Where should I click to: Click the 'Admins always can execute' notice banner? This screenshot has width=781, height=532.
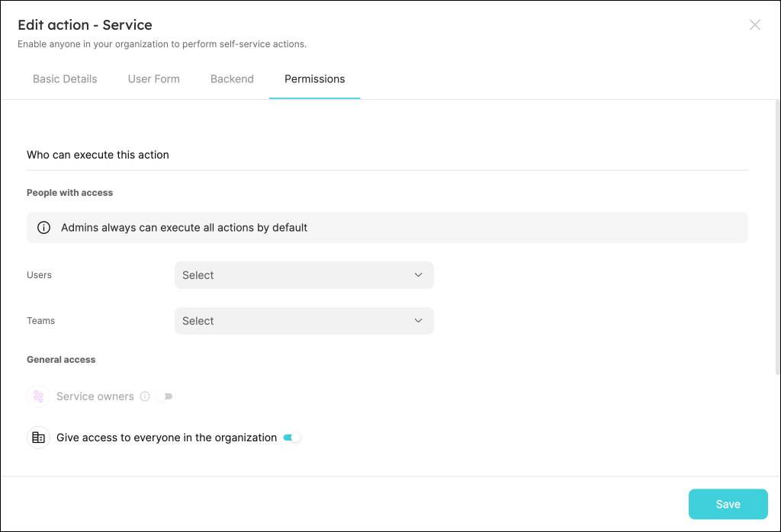pyautogui.click(x=458, y=228)
